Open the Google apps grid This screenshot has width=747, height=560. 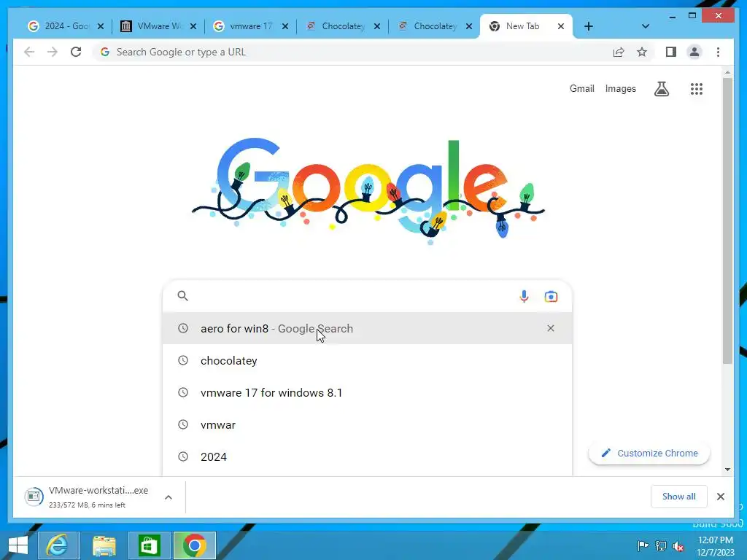pyautogui.click(x=697, y=88)
